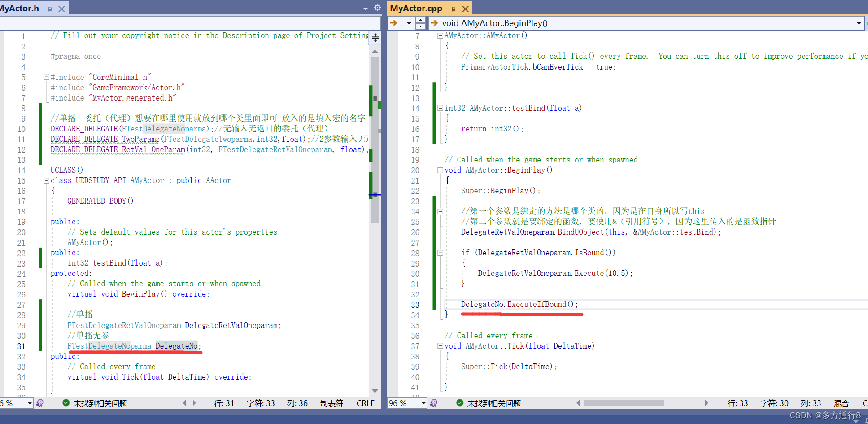The height and width of the screenshot is (424, 868).
Task: Toggle the pin on the MyActor.h tab
Action: click(49, 8)
